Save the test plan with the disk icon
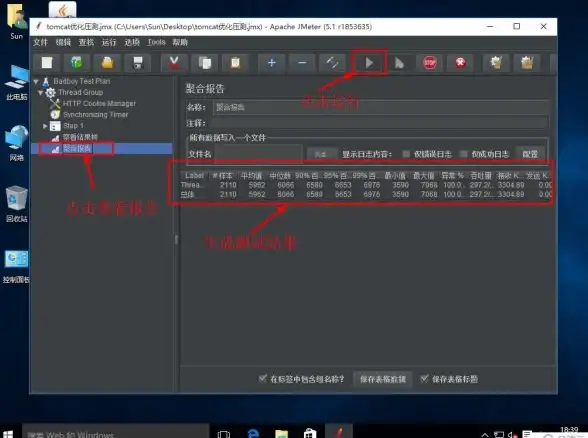 (138, 63)
